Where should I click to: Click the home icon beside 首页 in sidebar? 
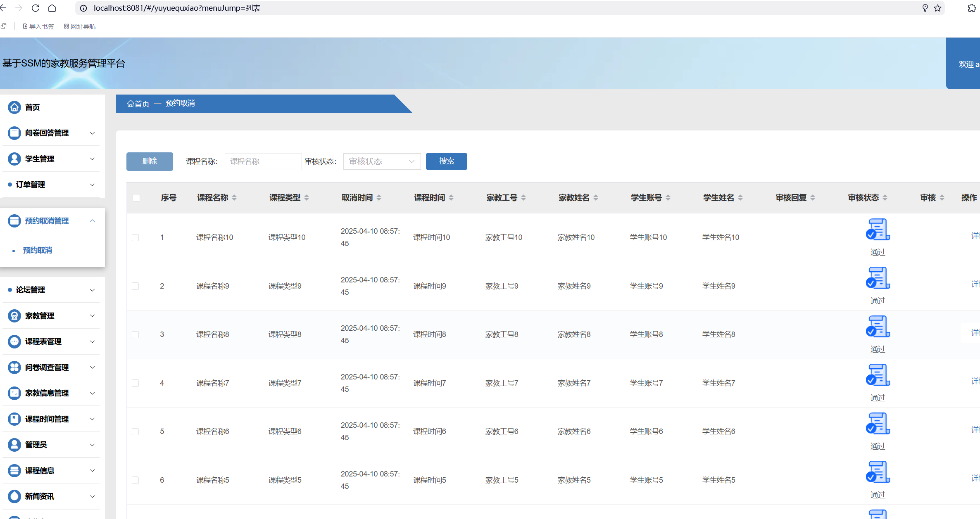(14, 107)
